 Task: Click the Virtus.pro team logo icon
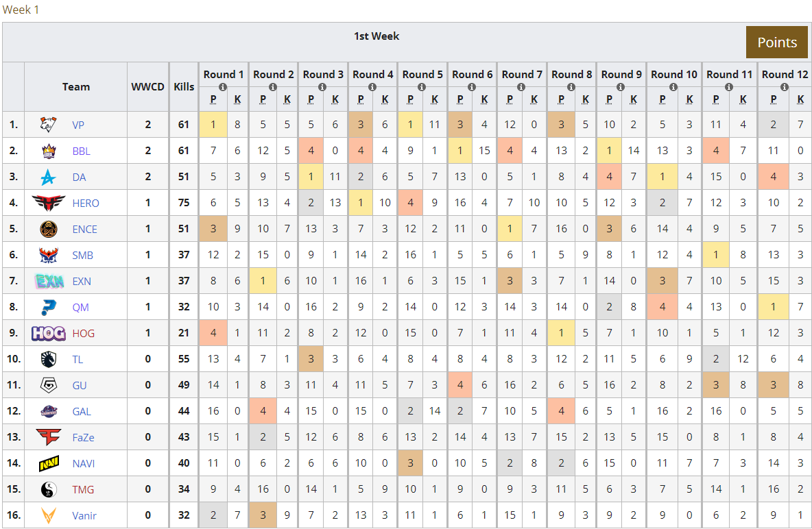click(x=48, y=125)
